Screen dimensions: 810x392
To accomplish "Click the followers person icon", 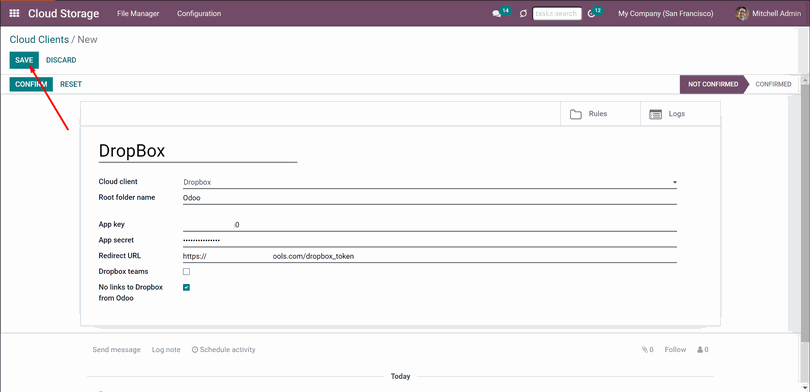I will (700, 350).
